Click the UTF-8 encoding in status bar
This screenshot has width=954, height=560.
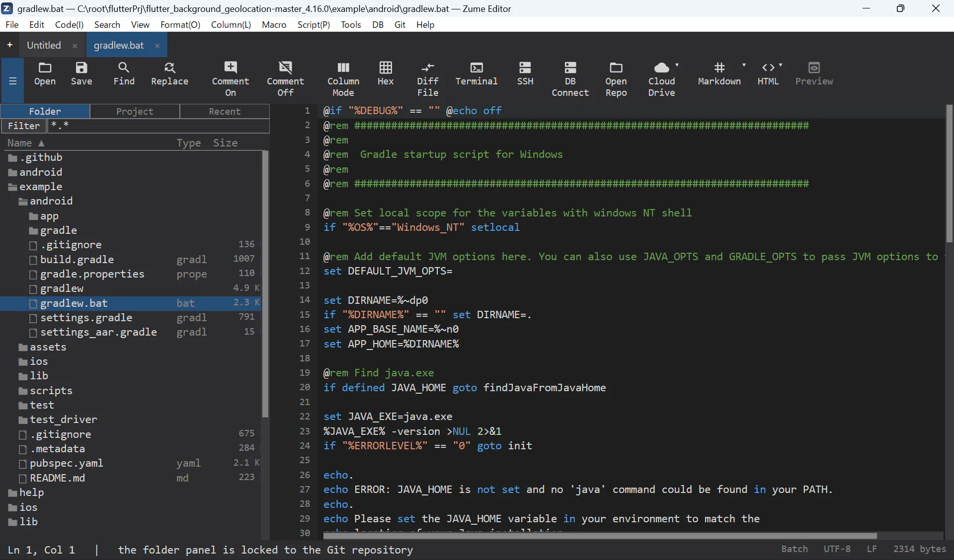click(837, 549)
